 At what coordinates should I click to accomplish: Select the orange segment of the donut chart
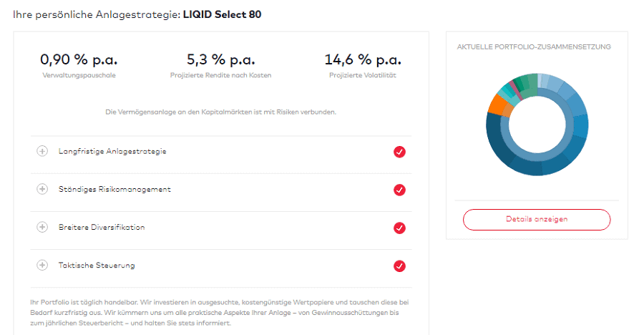tap(497, 105)
